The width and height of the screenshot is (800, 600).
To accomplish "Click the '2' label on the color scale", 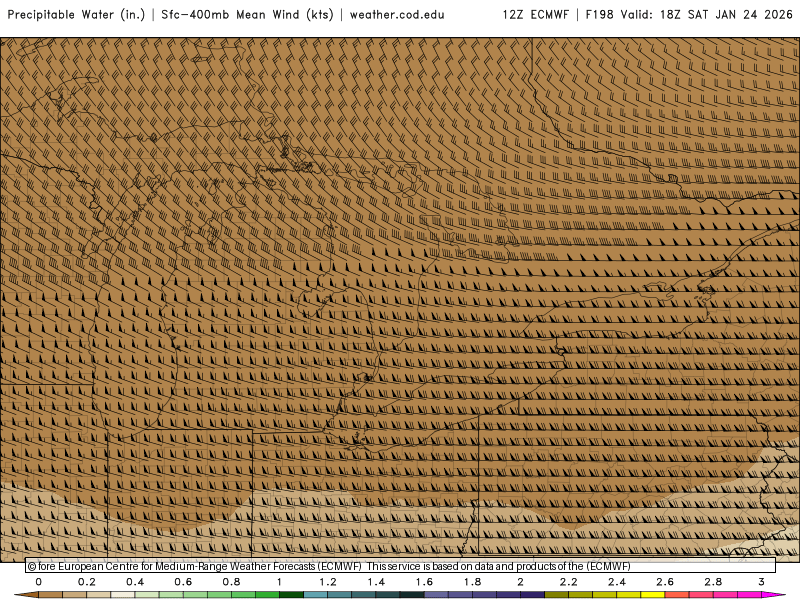I will 520,582.
